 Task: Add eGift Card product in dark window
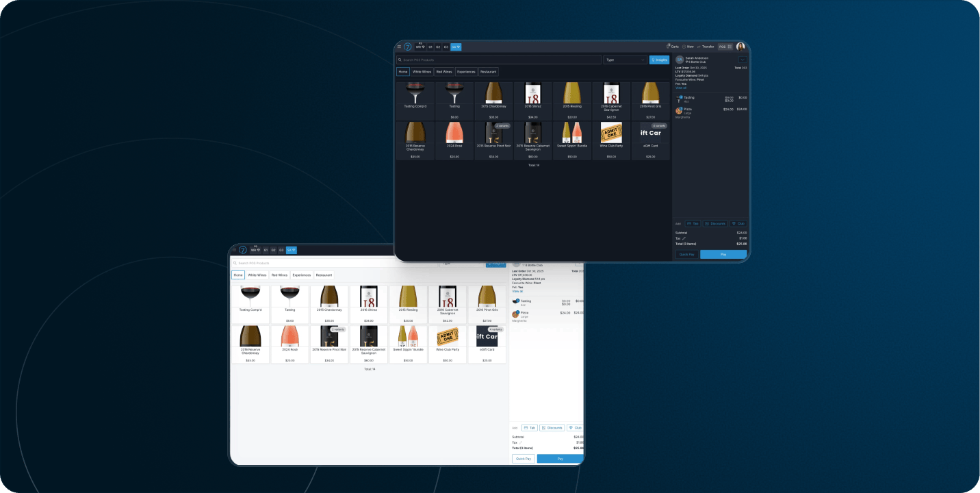click(650, 141)
